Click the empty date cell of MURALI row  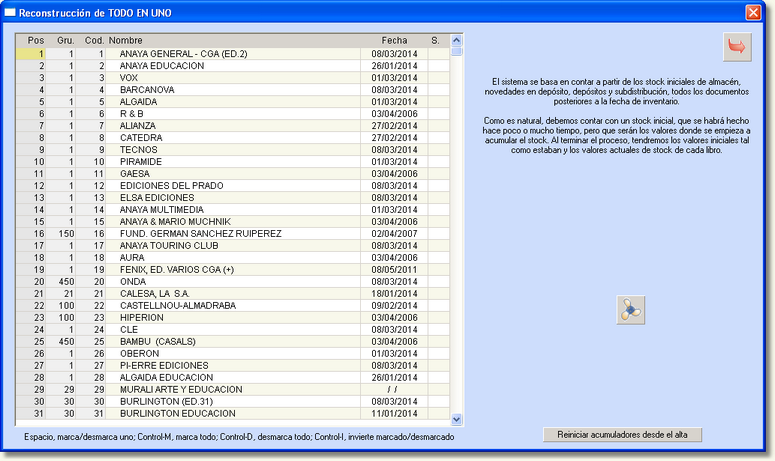394,389
